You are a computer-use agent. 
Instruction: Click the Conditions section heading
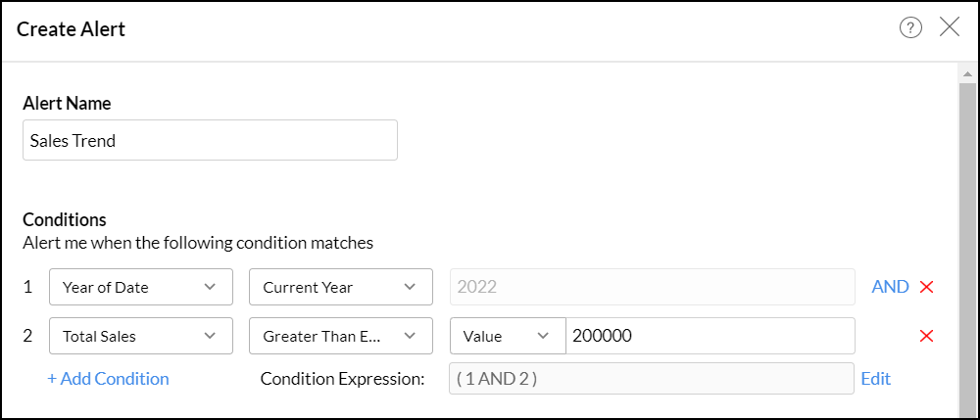click(x=65, y=219)
